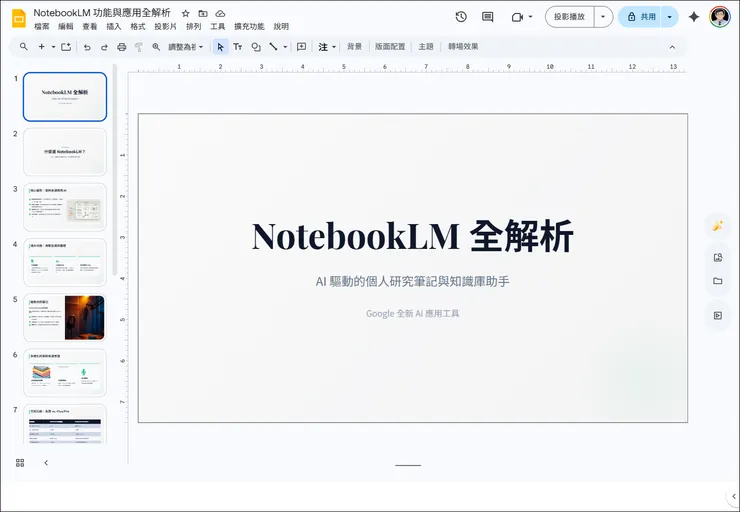Expand the input tools dropdown arrow

click(x=334, y=47)
